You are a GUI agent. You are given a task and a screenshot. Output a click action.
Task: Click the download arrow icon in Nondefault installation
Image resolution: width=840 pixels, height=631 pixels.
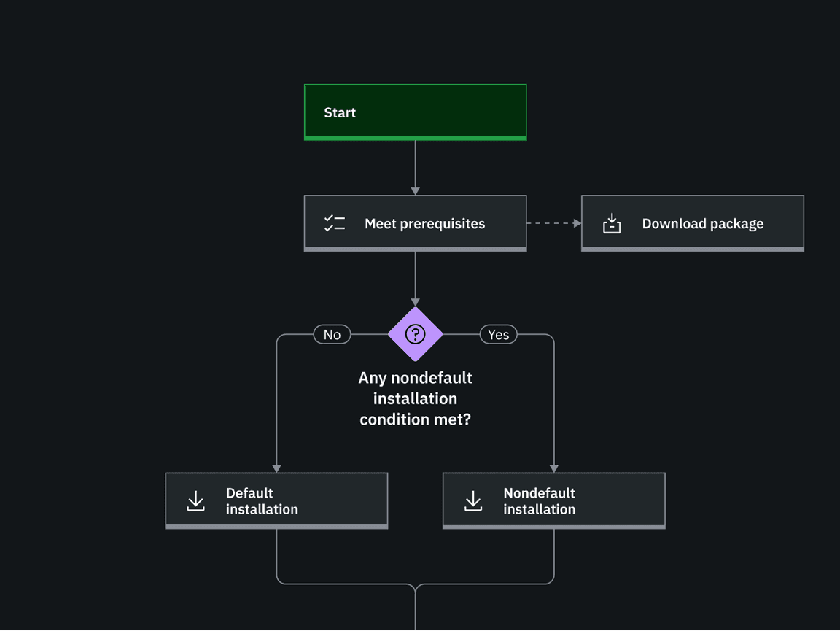click(x=473, y=500)
